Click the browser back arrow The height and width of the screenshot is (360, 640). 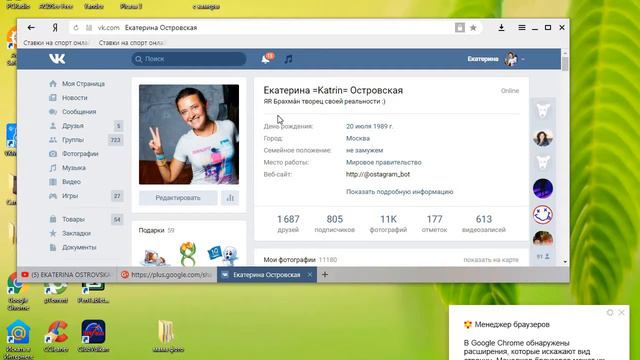point(31,27)
